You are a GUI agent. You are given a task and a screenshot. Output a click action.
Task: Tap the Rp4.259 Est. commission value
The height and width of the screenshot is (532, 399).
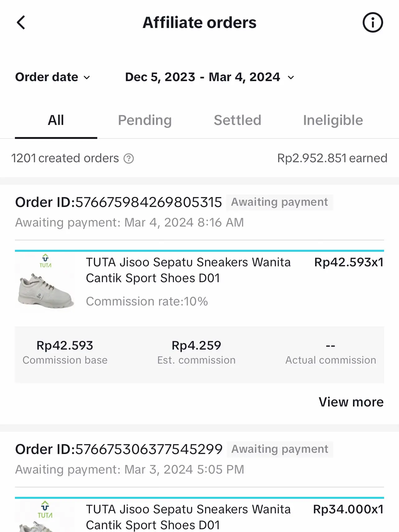[x=196, y=346]
